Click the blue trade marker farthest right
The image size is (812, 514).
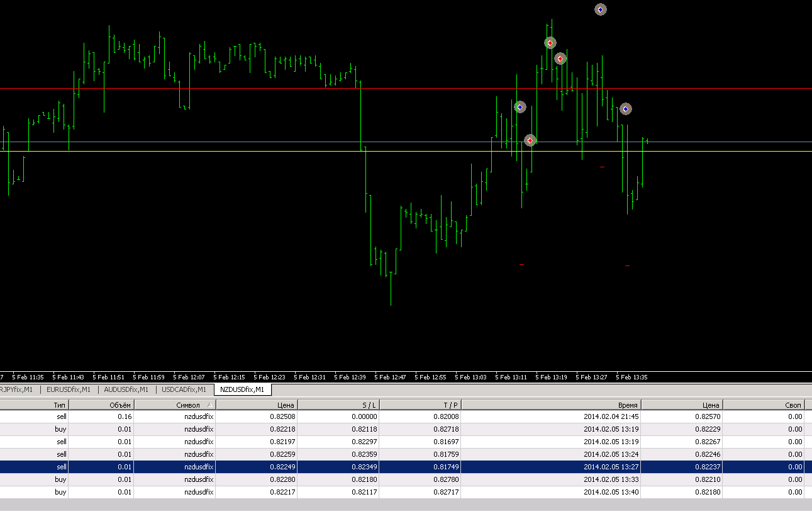click(x=625, y=109)
